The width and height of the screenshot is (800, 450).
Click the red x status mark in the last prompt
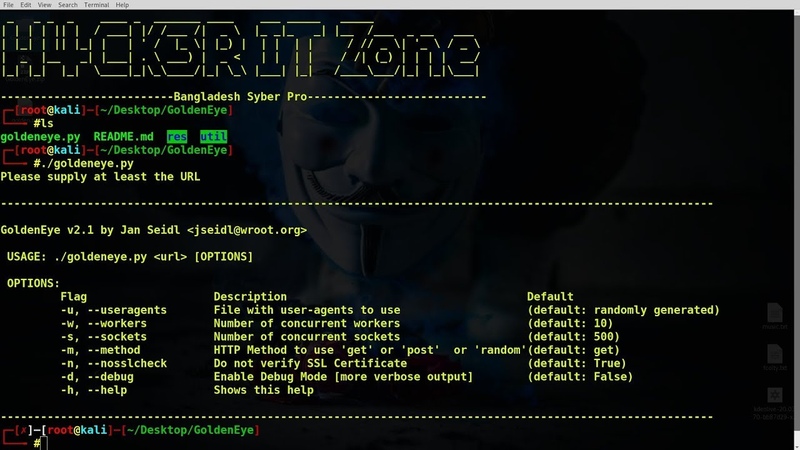pyautogui.click(x=21, y=430)
